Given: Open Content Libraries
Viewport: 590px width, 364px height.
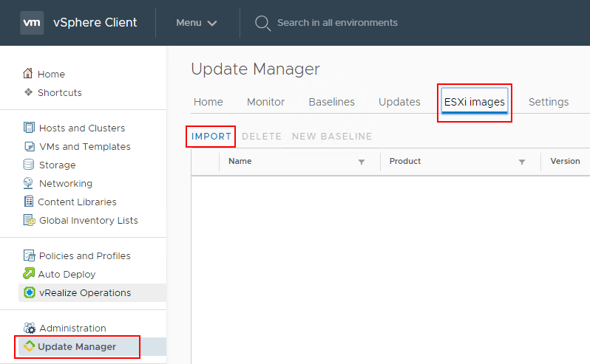Looking at the screenshot, I should [77, 202].
